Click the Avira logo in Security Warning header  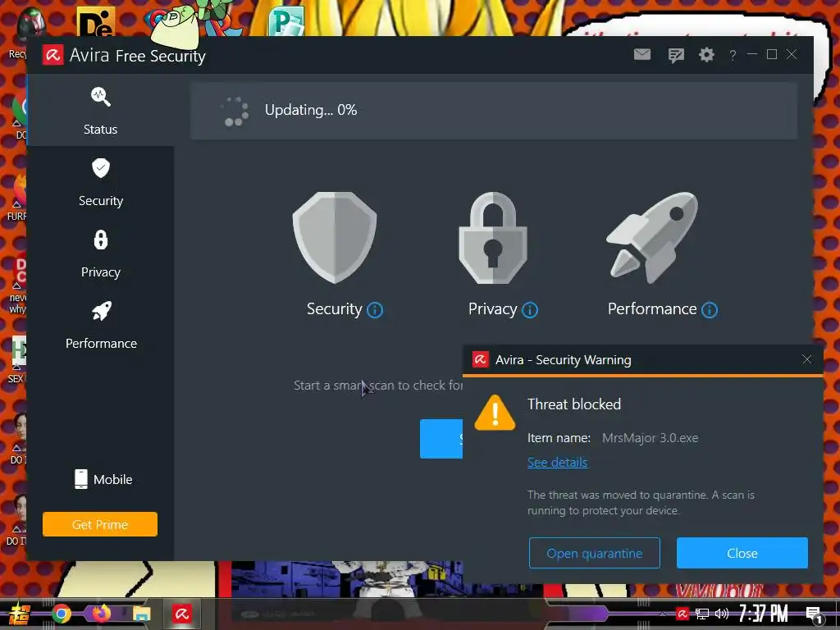(480, 359)
